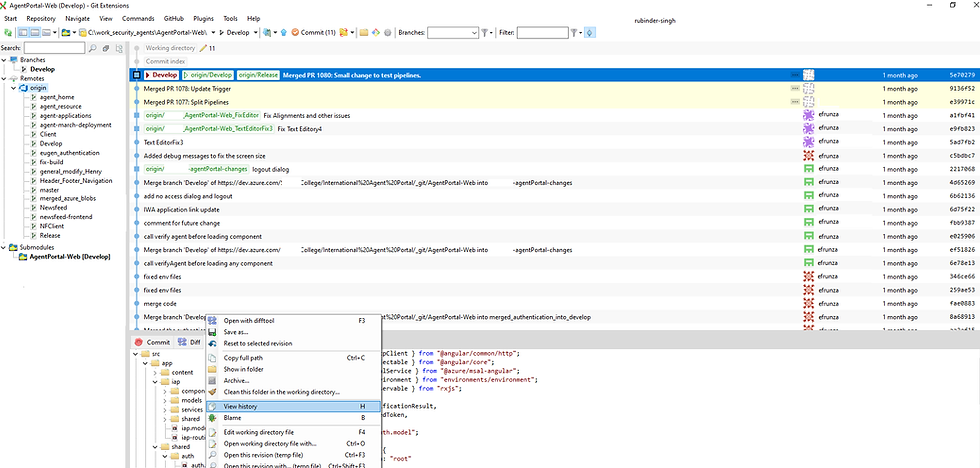This screenshot has height=468, width=980.
Task: Open the Plugins menu
Action: click(x=203, y=19)
